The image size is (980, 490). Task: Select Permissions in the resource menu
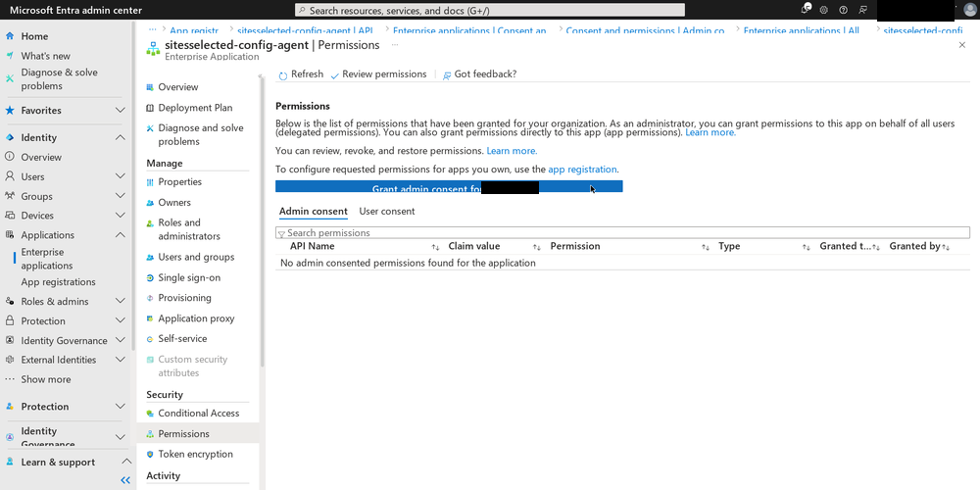[x=198, y=433]
